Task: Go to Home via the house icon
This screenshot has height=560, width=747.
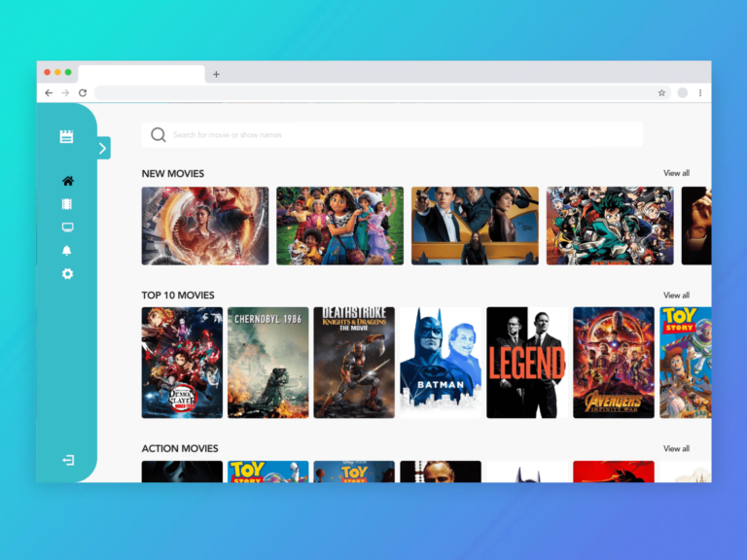Action: (x=68, y=181)
